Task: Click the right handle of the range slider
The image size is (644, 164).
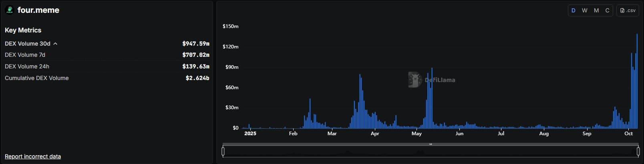Action: click(638, 151)
